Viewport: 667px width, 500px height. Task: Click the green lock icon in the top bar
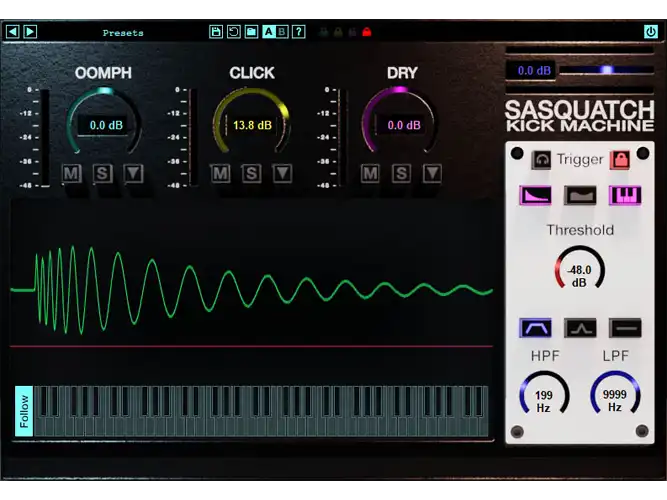(324, 32)
